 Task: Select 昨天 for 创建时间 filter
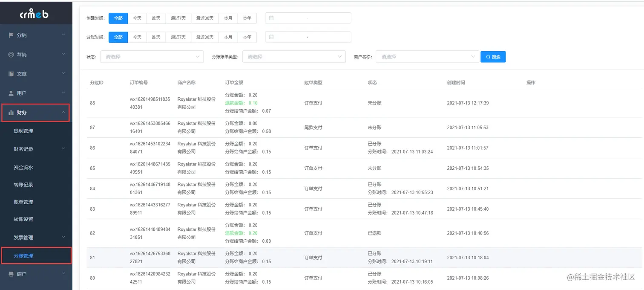pos(156,18)
